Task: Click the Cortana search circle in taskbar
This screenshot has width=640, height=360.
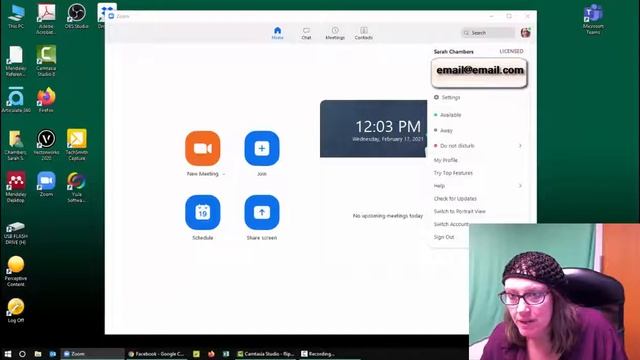Action: point(22,354)
